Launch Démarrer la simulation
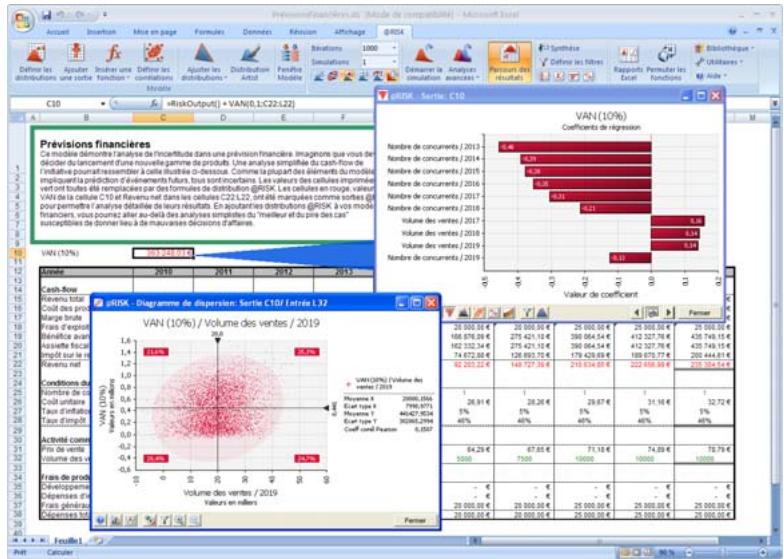784x559 pixels. [x=427, y=62]
